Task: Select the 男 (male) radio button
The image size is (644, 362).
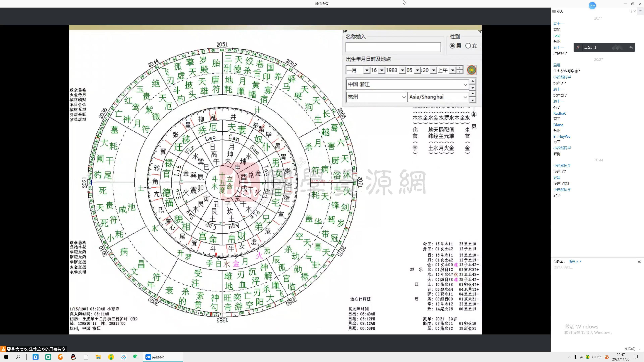Action: coord(452,46)
